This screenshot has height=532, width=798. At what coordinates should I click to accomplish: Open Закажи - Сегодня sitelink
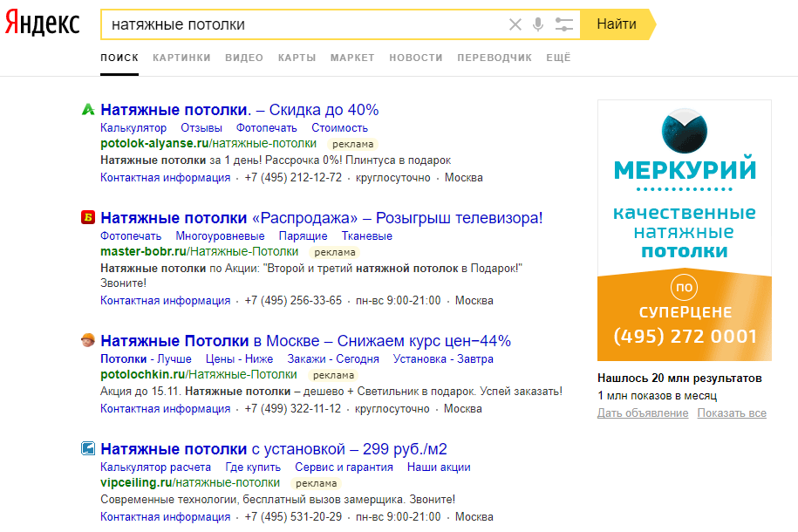pos(333,359)
